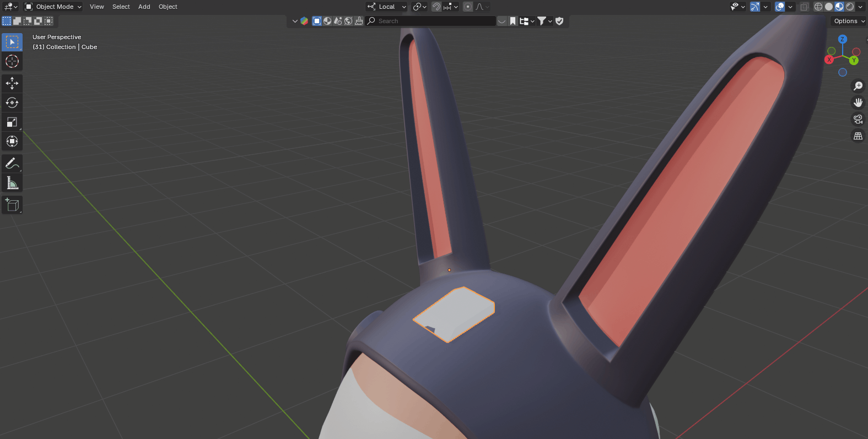Set selection mode to subtract
Viewport: 868px width, 439px height.
click(28, 21)
